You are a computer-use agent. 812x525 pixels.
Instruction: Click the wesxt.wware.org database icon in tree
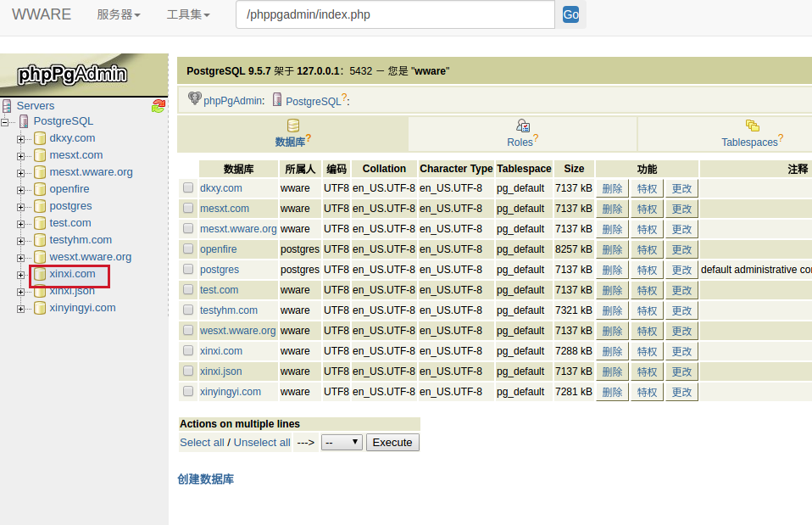click(40, 257)
